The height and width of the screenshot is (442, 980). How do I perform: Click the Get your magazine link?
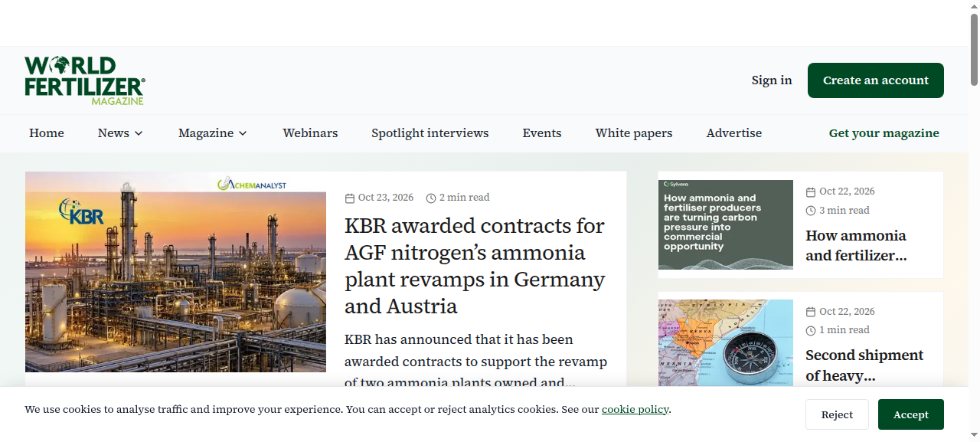click(884, 133)
